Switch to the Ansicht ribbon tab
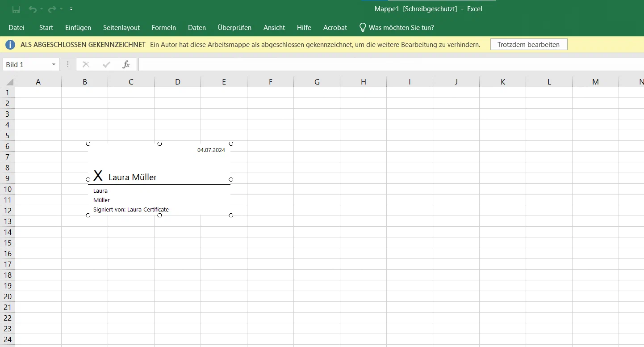644x347 pixels. [x=274, y=27]
